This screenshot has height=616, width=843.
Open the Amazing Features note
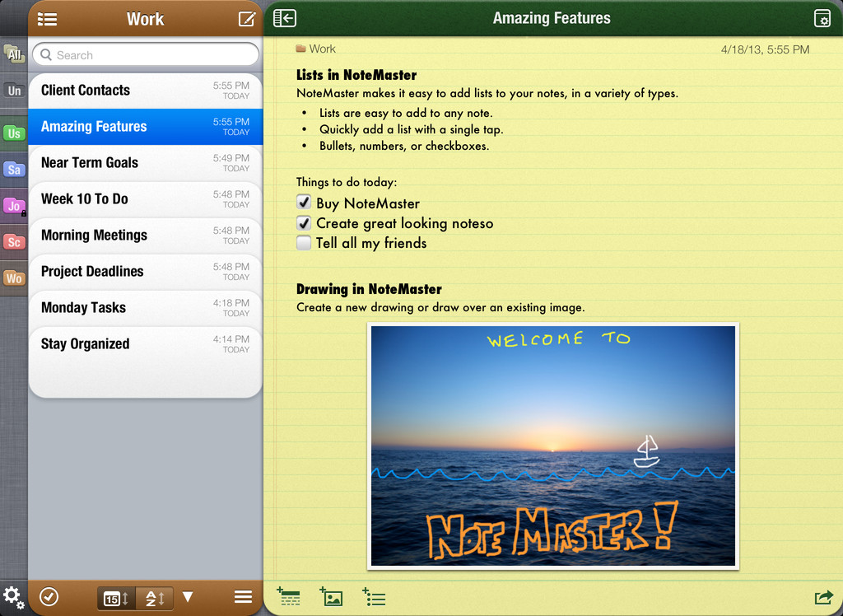[x=146, y=127]
